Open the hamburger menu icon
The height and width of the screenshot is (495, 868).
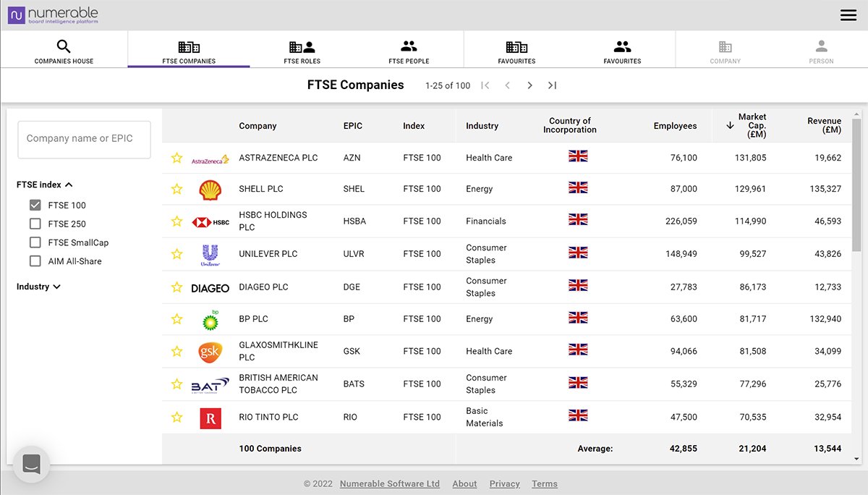pyautogui.click(x=848, y=15)
